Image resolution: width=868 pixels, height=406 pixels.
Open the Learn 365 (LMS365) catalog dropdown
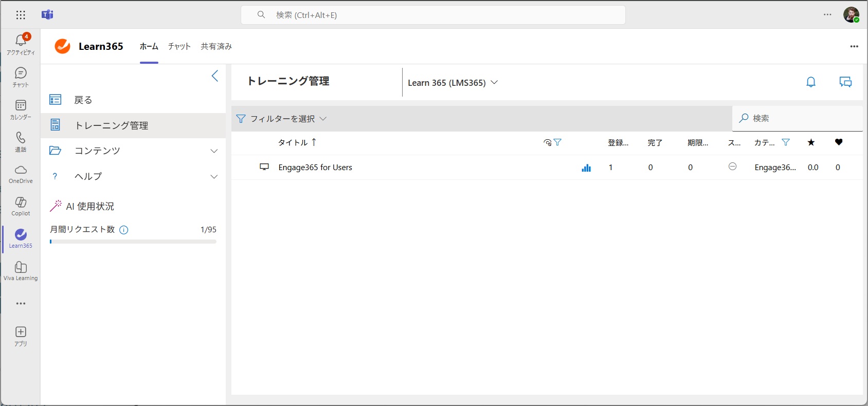coord(453,83)
